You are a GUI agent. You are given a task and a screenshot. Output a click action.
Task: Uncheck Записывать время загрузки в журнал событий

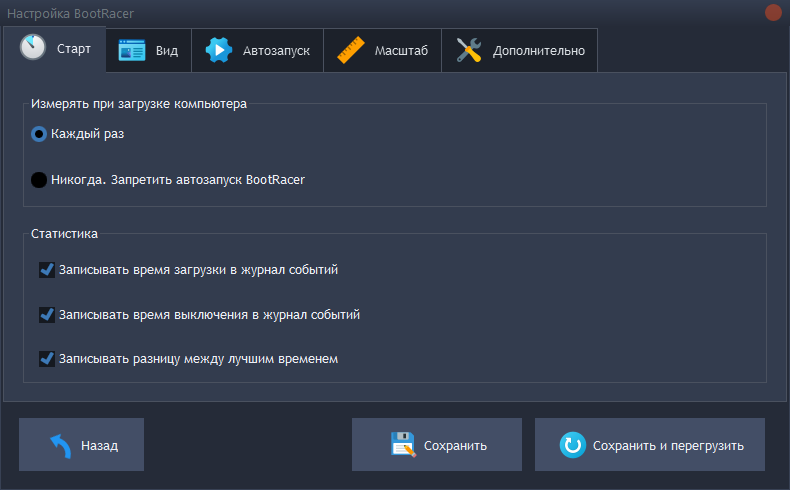pos(47,270)
